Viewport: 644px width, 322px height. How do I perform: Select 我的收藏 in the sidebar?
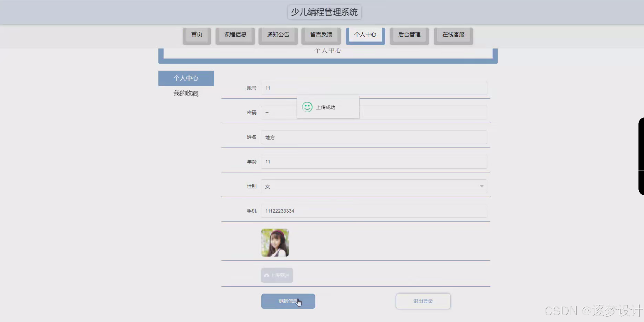[x=186, y=94]
